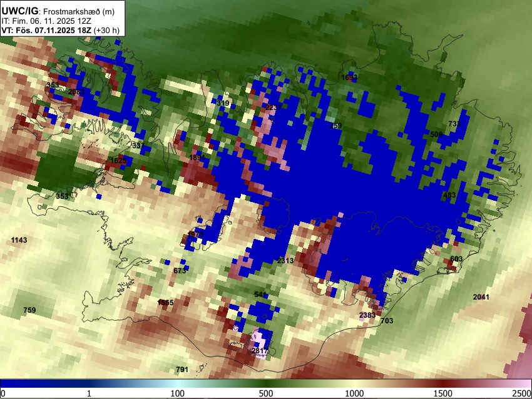
Task: Click the map value label 1555
Action: 166,303
